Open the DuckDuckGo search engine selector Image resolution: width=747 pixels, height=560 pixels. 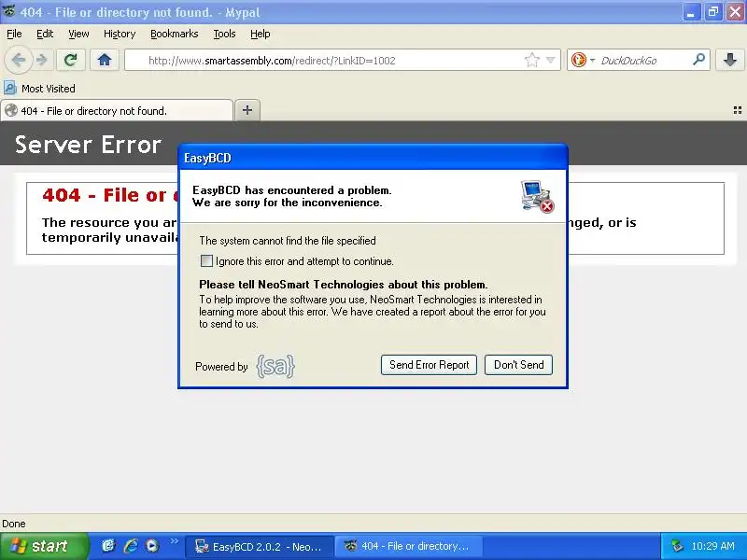[583, 60]
